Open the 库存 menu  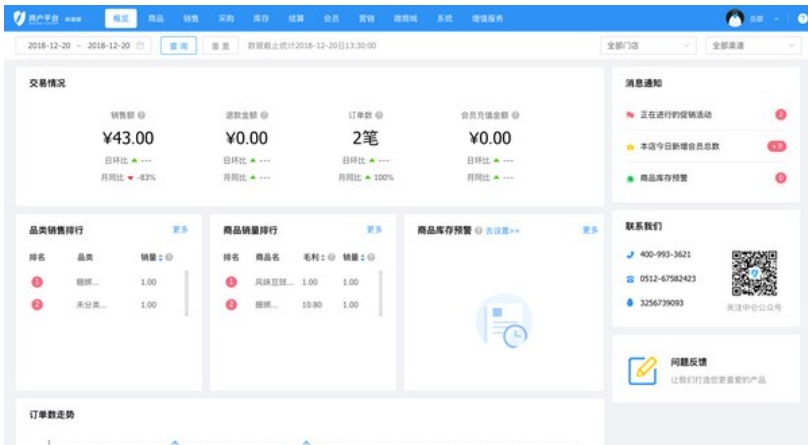pyautogui.click(x=261, y=18)
